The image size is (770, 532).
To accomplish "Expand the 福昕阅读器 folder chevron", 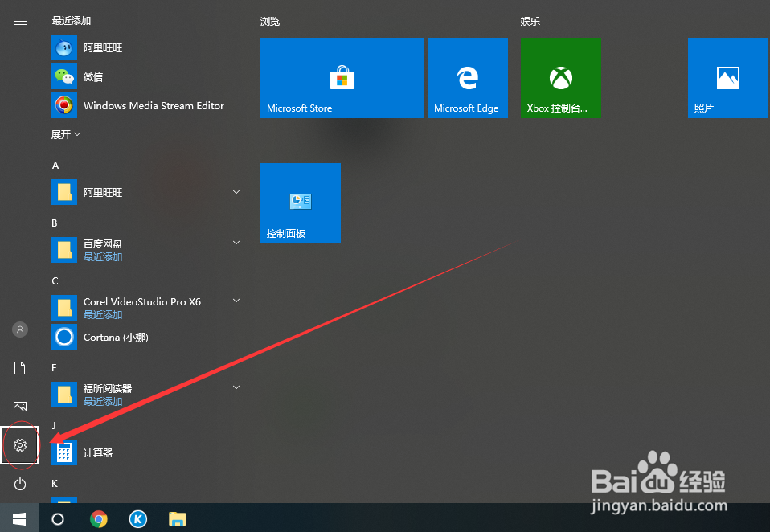I will pos(236,387).
